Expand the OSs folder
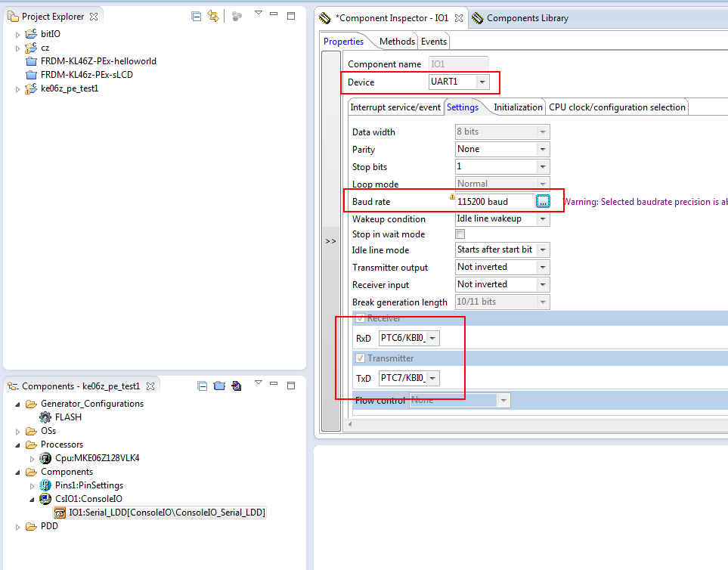 coord(17,432)
